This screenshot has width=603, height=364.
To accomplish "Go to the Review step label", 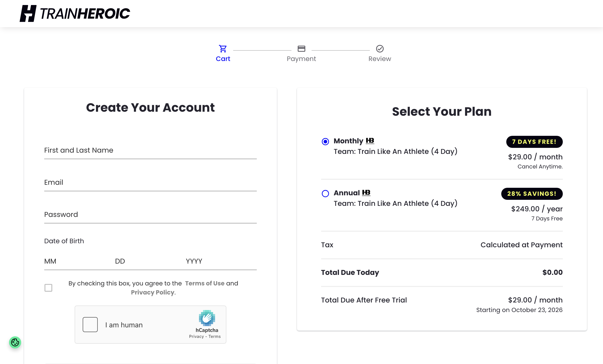I will (x=380, y=59).
